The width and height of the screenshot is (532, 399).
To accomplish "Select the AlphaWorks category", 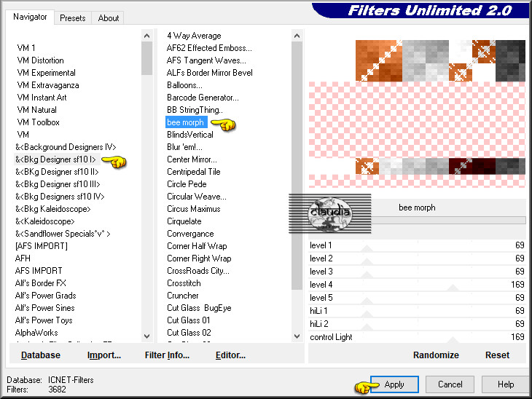I will click(36, 333).
